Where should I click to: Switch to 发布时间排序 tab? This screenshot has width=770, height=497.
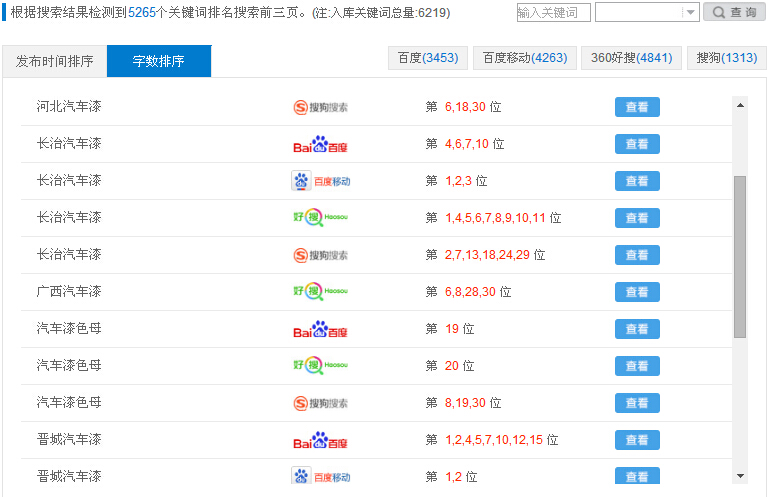point(55,61)
